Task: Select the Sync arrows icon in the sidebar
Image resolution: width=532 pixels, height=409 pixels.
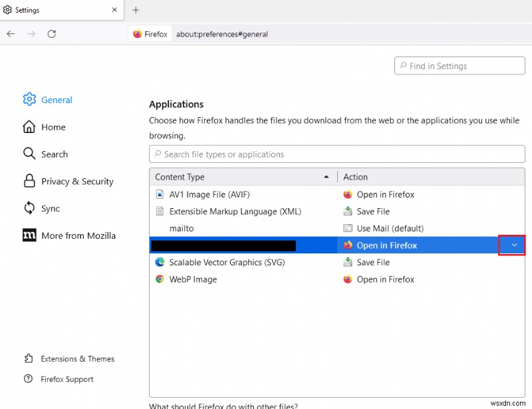Action: [29, 208]
